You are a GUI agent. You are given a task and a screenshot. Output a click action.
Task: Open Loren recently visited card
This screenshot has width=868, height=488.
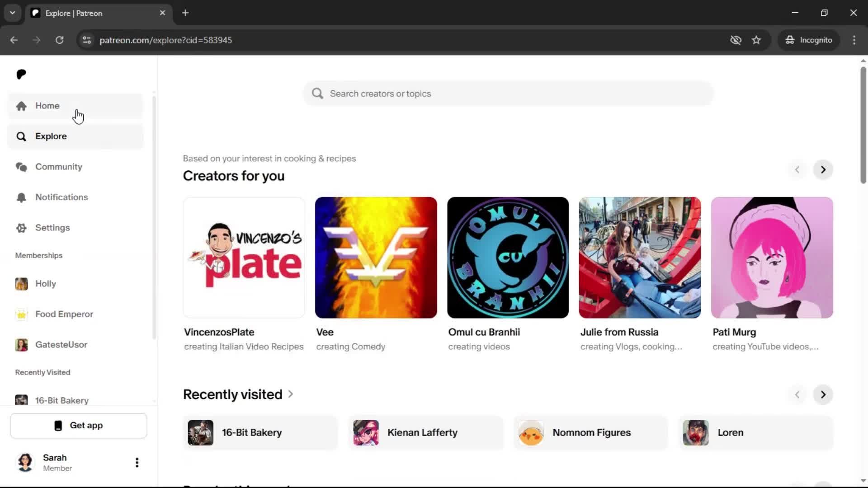coord(756,433)
